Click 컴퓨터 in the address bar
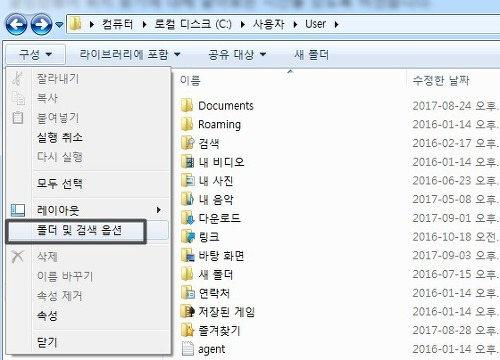 pos(117,24)
